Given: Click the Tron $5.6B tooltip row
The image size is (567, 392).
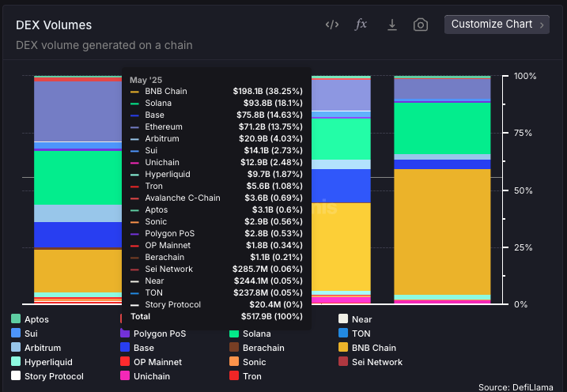Looking at the screenshot, I should (x=216, y=186).
